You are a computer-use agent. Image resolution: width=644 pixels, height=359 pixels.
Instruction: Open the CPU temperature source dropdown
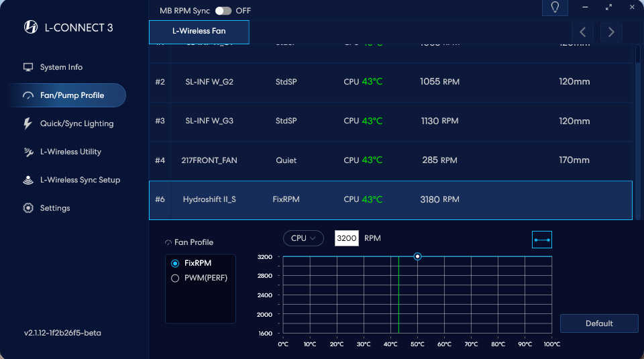click(x=303, y=238)
